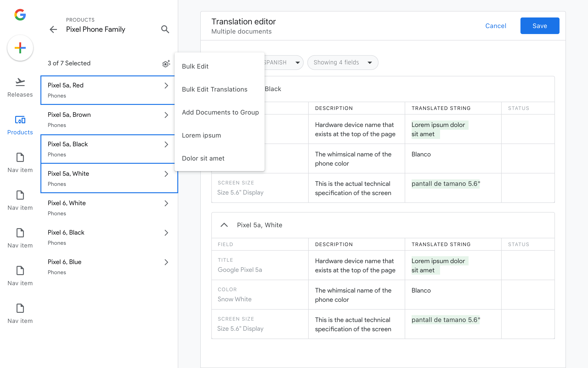Select the Lorem ipsum menu entry
Viewport: 588px width, 368px height.
(219, 135)
